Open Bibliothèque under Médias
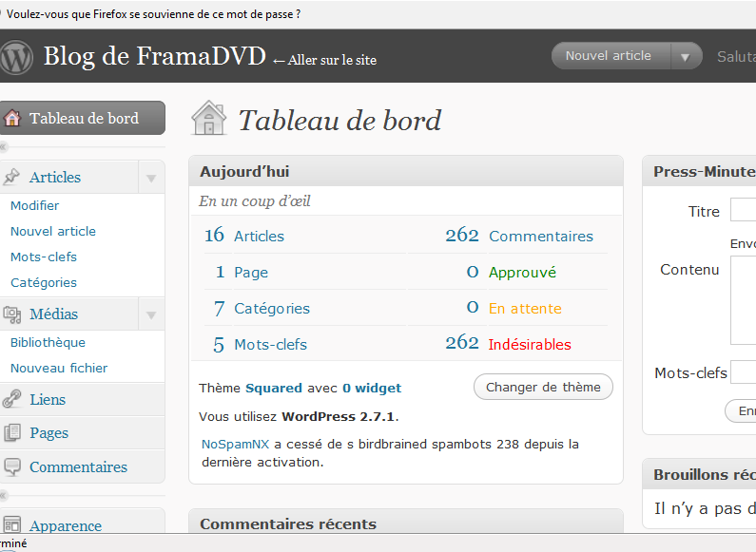Viewport: 756px width, 552px height. pyautogui.click(x=48, y=342)
